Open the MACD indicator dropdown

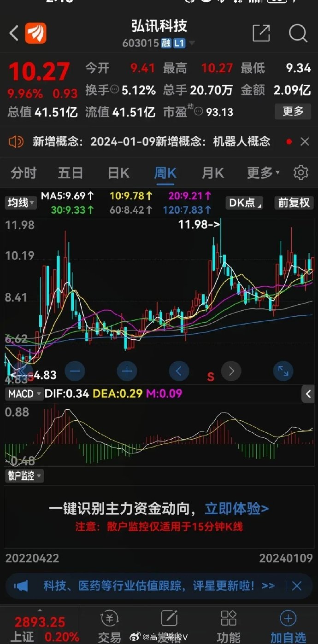(x=24, y=394)
